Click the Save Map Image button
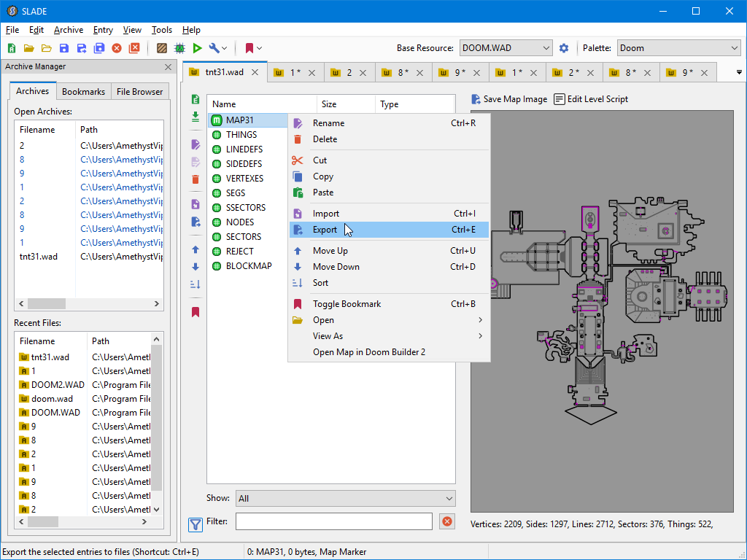The image size is (747, 560). (509, 99)
